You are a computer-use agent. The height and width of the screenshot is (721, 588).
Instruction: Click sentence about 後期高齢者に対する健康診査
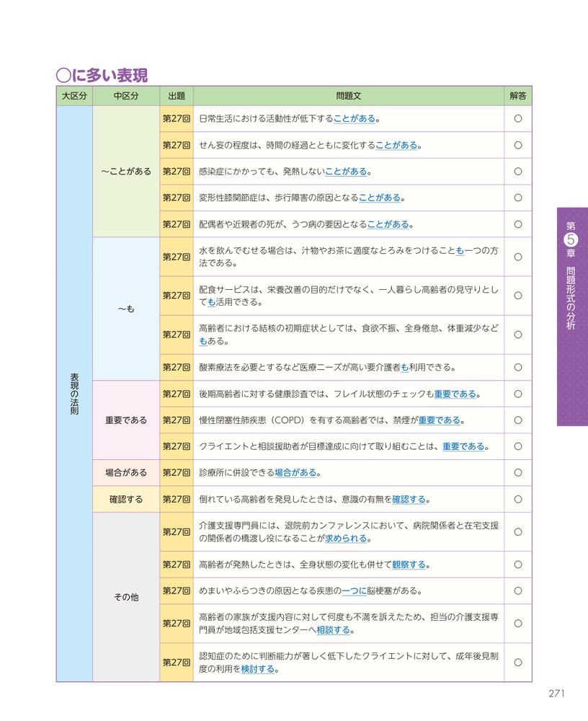coord(339,394)
